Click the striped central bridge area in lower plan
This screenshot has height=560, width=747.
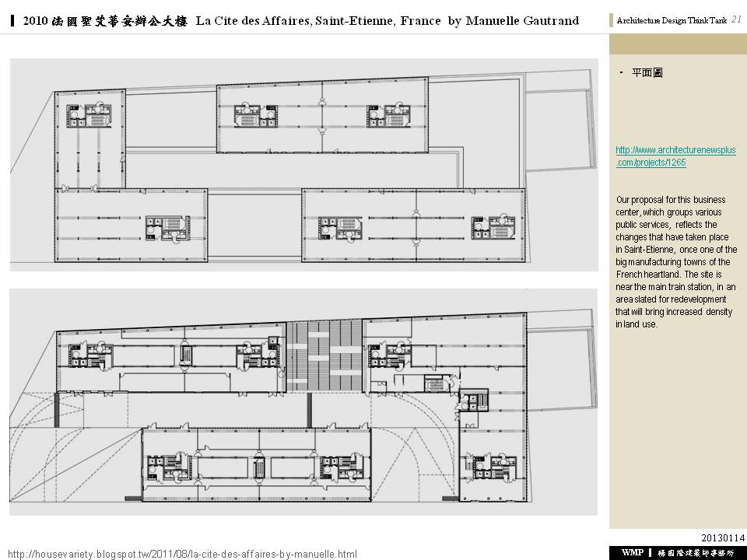point(324,354)
